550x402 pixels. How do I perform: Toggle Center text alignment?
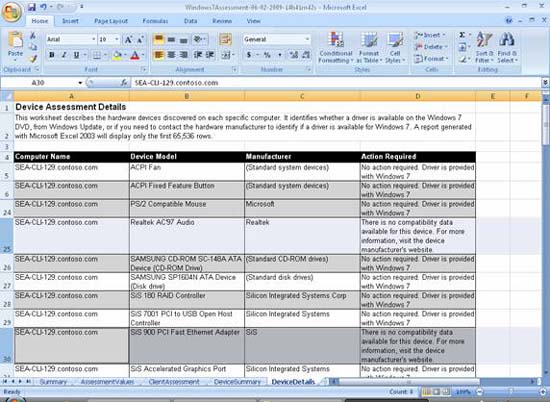tap(171, 55)
